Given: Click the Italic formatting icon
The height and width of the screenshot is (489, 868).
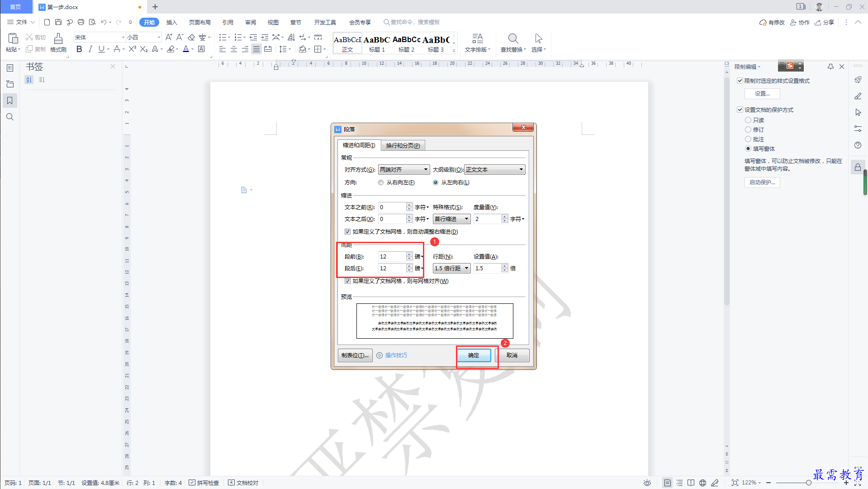Looking at the screenshot, I should 90,49.
